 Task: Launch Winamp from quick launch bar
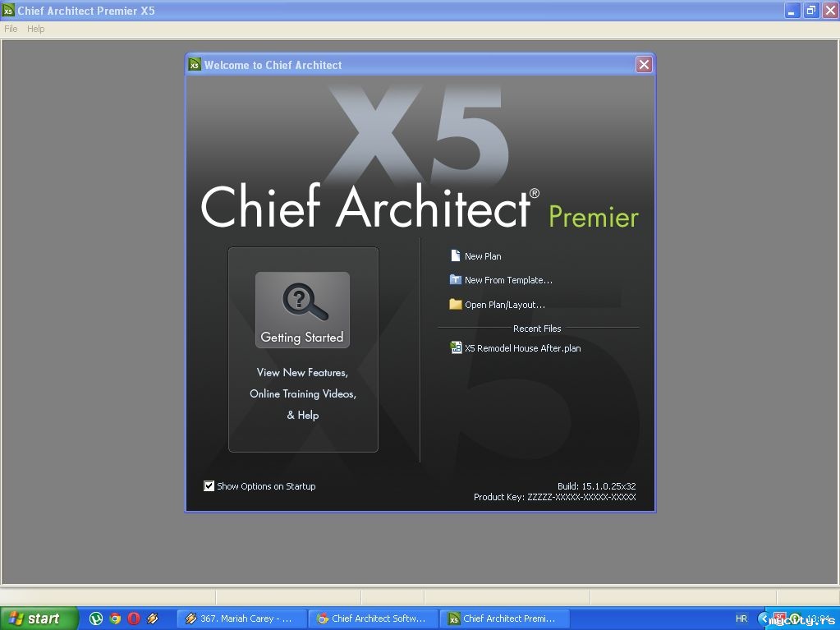tap(153, 619)
